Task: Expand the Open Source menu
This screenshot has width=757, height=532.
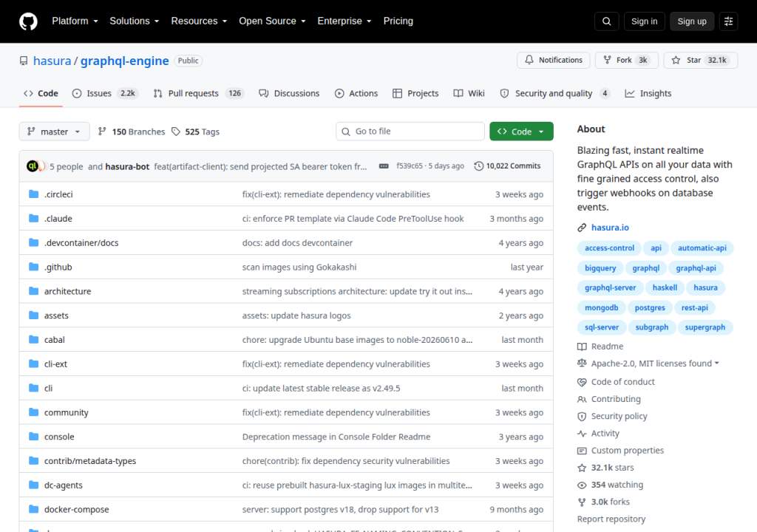Action: click(272, 21)
